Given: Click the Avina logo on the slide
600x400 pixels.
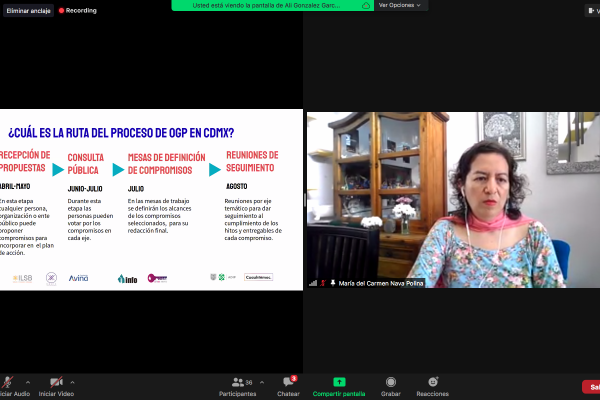Looking at the screenshot, I should tap(78, 278).
